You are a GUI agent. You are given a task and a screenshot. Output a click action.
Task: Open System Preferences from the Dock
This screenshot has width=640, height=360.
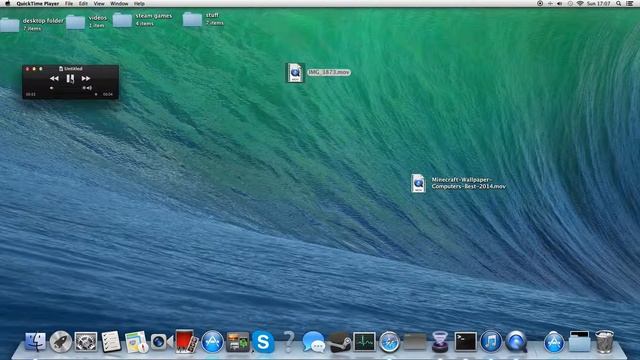point(86,342)
